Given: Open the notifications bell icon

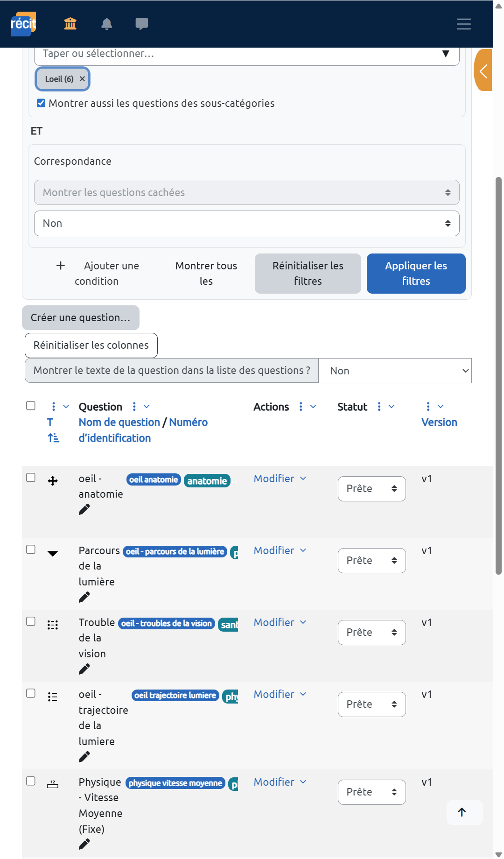Looking at the screenshot, I should tap(106, 24).
